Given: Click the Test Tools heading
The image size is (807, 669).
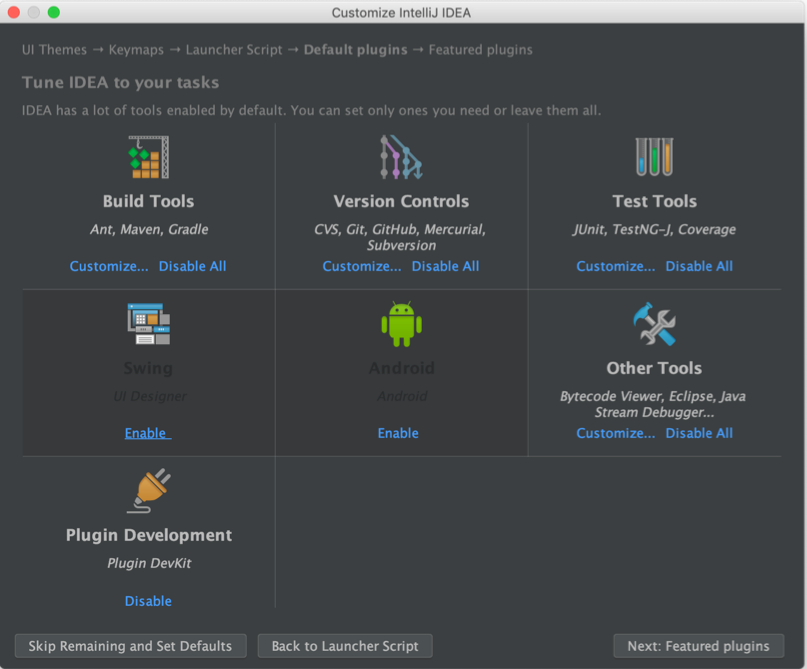Looking at the screenshot, I should pyautogui.click(x=654, y=201).
